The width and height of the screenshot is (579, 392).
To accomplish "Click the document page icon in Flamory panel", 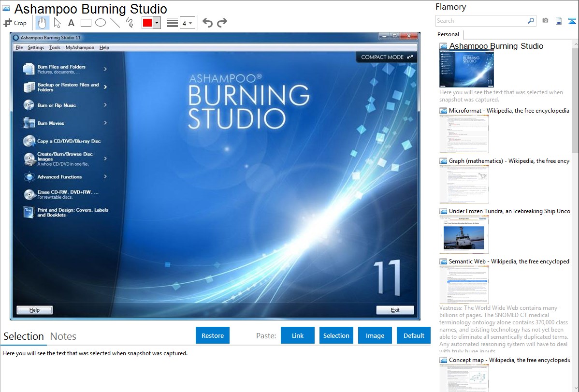I will pos(559,21).
